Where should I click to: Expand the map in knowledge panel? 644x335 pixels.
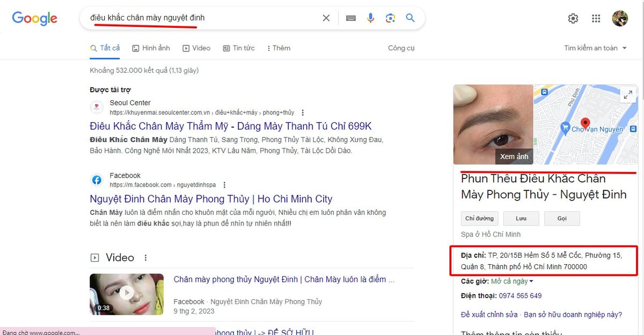click(627, 95)
